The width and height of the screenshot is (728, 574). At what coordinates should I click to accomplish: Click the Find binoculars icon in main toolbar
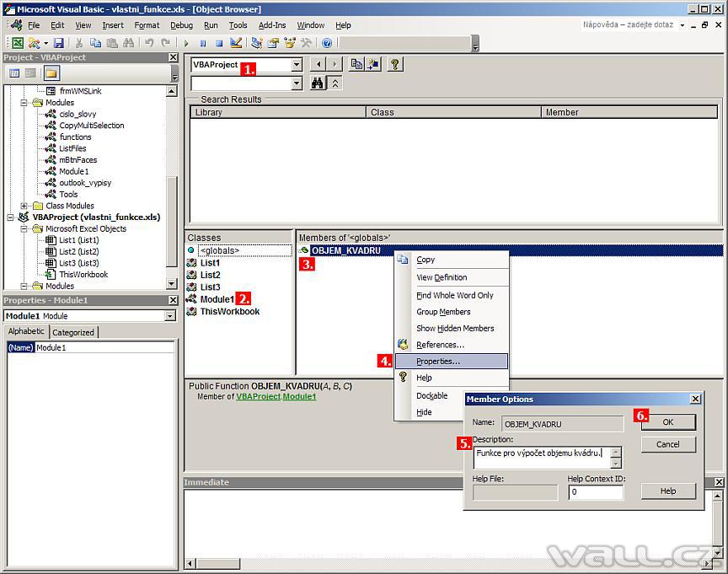(x=129, y=43)
